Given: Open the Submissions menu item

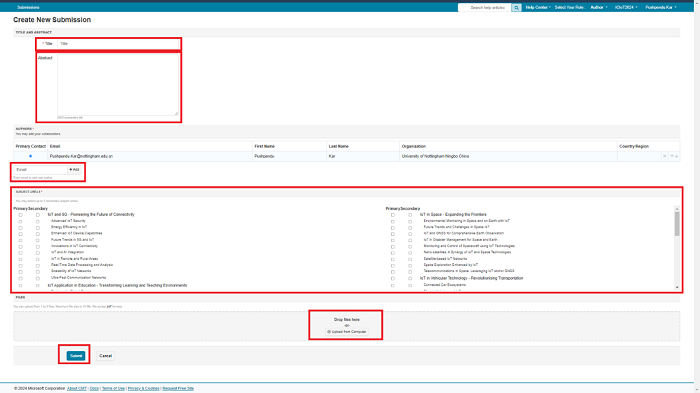Looking at the screenshot, I should (x=28, y=8).
